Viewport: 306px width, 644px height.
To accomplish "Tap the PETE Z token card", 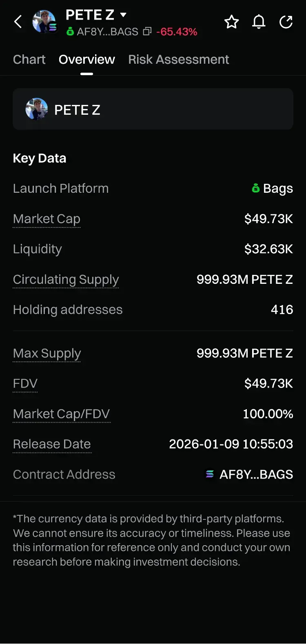I will pos(153,109).
